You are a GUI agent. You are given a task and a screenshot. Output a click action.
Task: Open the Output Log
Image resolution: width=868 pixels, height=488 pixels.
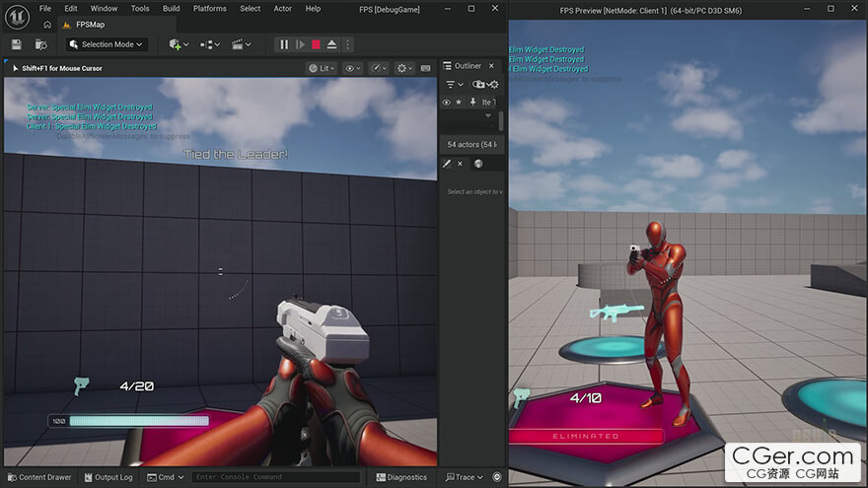[x=108, y=477]
